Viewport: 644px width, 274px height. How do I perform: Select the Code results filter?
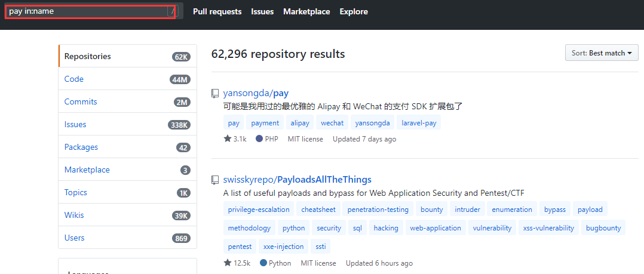pos(128,79)
